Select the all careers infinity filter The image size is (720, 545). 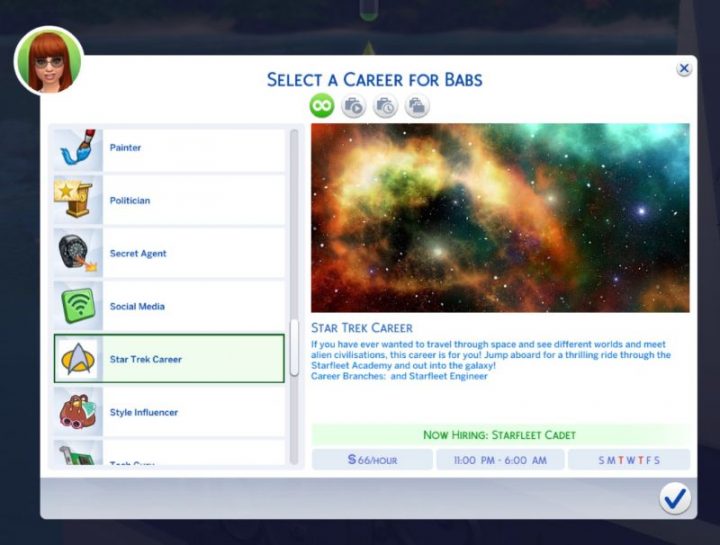tap(322, 106)
